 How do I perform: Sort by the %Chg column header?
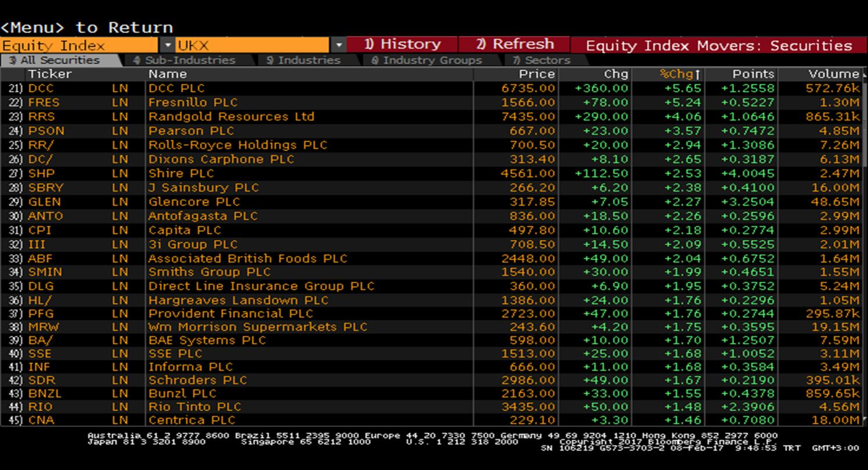680,74
